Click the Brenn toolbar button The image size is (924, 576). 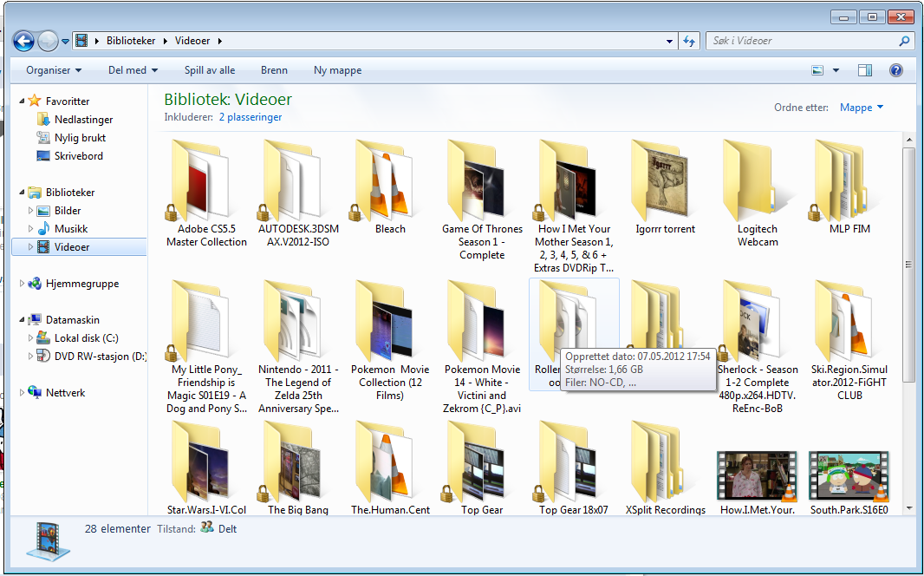(274, 70)
